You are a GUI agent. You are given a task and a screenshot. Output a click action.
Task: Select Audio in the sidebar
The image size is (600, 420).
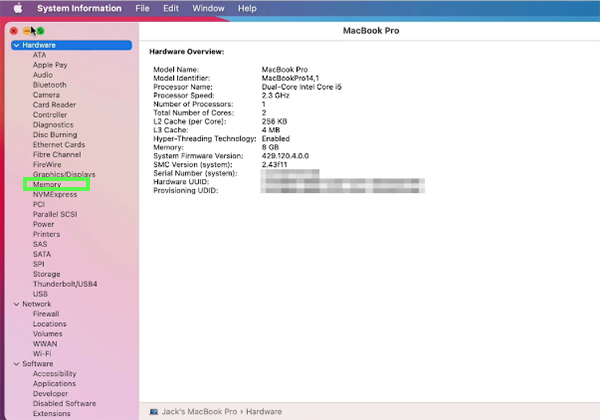click(x=43, y=75)
